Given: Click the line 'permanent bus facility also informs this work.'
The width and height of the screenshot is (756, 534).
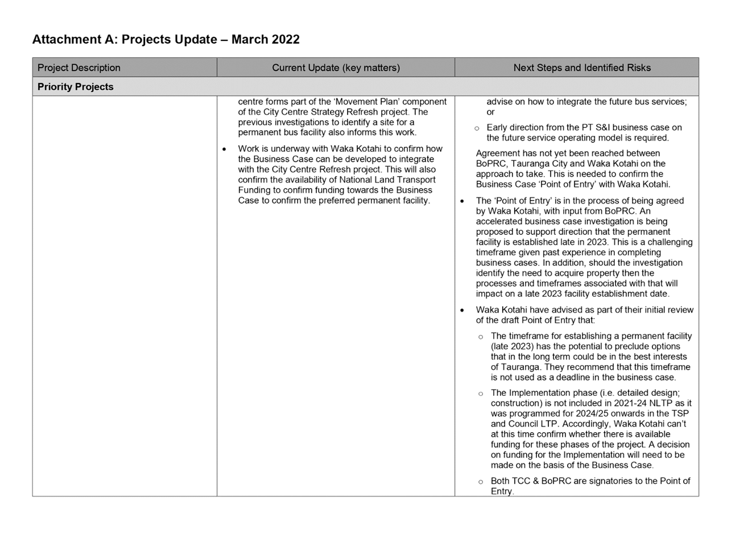Looking at the screenshot, I should pyautogui.click(x=327, y=133).
